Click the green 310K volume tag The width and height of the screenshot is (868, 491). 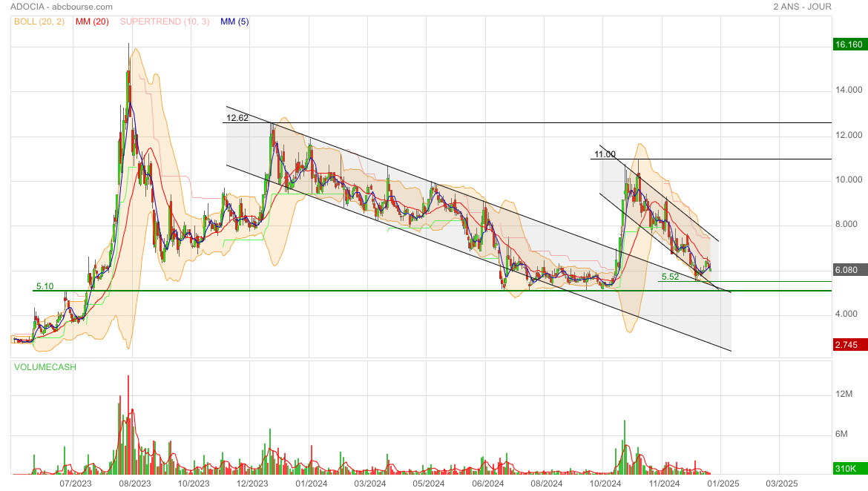pyautogui.click(x=849, y=468)
